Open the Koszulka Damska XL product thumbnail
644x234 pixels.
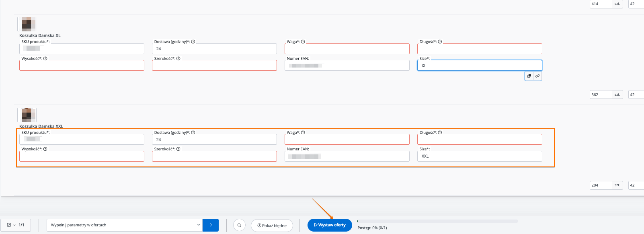pyautogui.click(x=27, y=24)
